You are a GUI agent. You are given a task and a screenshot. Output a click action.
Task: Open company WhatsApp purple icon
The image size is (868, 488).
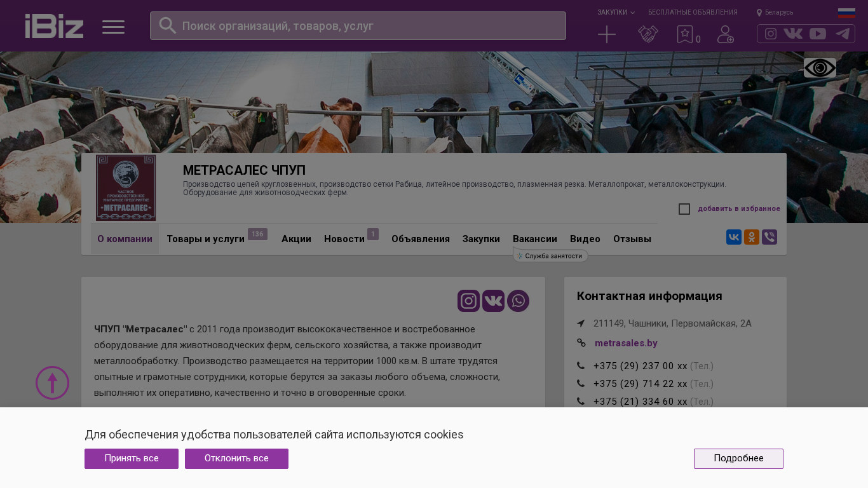click(x=518, y=301)
